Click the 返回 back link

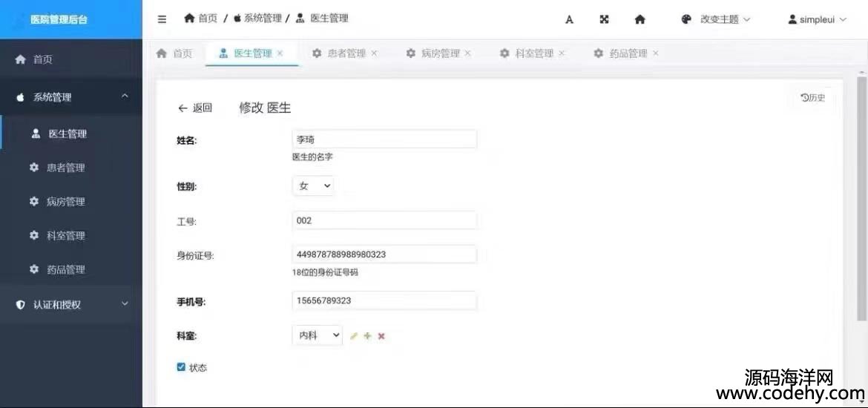195,108
